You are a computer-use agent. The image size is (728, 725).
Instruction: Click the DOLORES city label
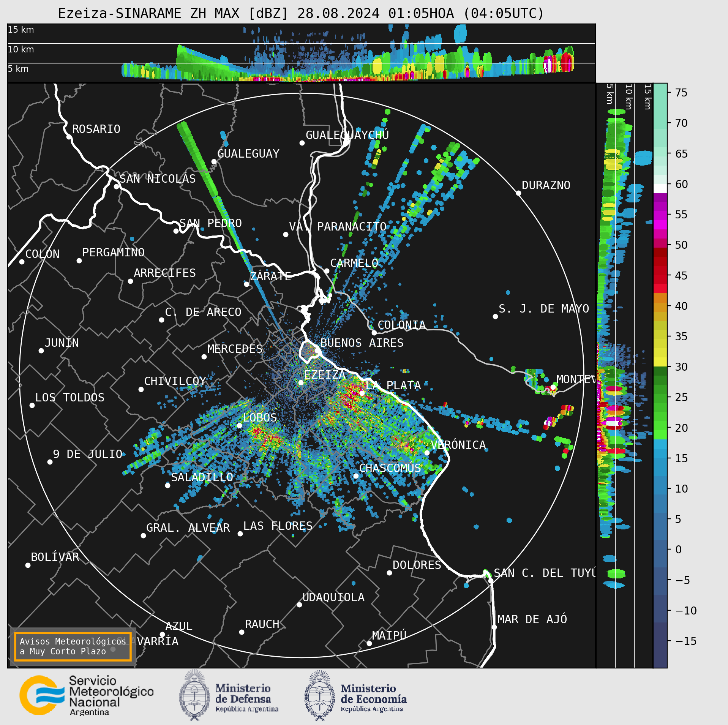coord(417,565)
